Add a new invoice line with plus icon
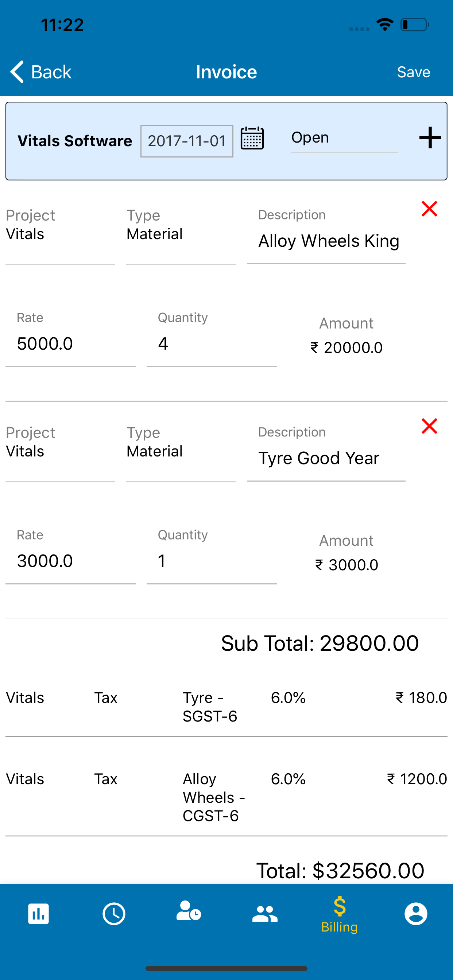Viewport: 453px width, 980px height. (430, 138)
